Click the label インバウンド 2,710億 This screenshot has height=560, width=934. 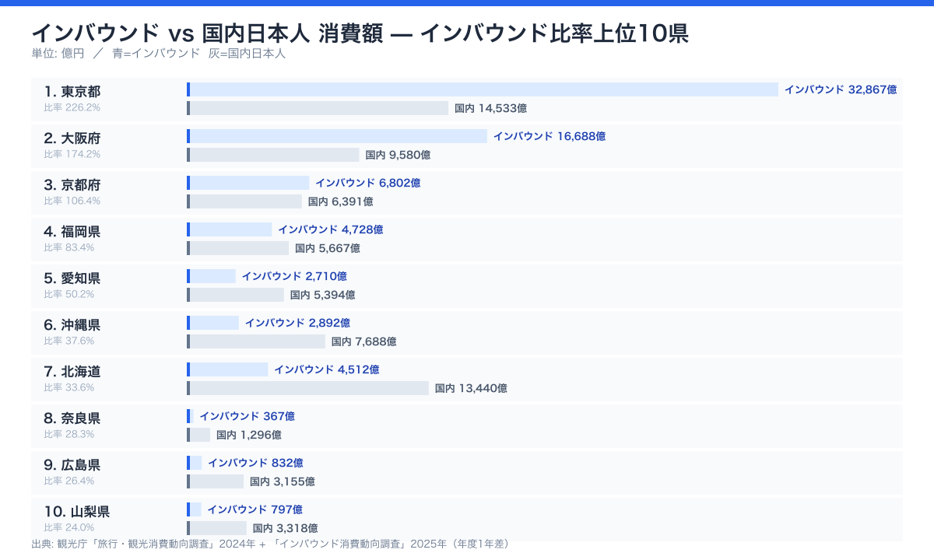click(294, 276)
